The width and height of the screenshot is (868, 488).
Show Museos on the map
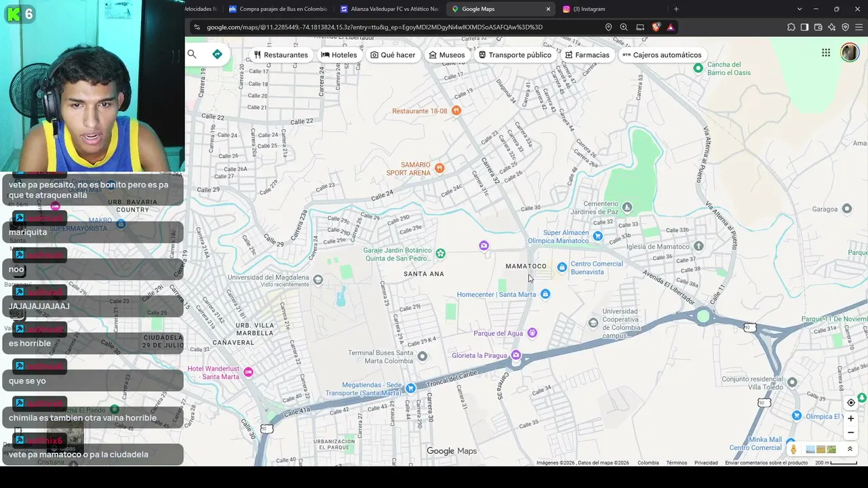[447, 55]
